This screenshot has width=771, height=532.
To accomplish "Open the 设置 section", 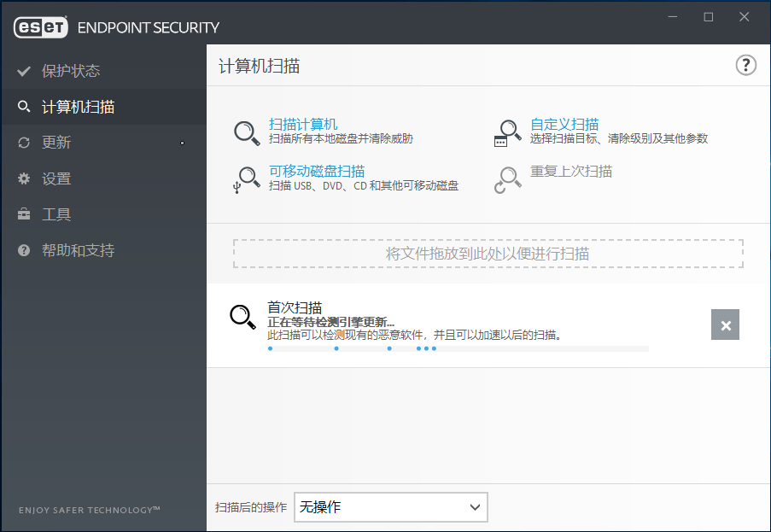I will pos(51,178).
